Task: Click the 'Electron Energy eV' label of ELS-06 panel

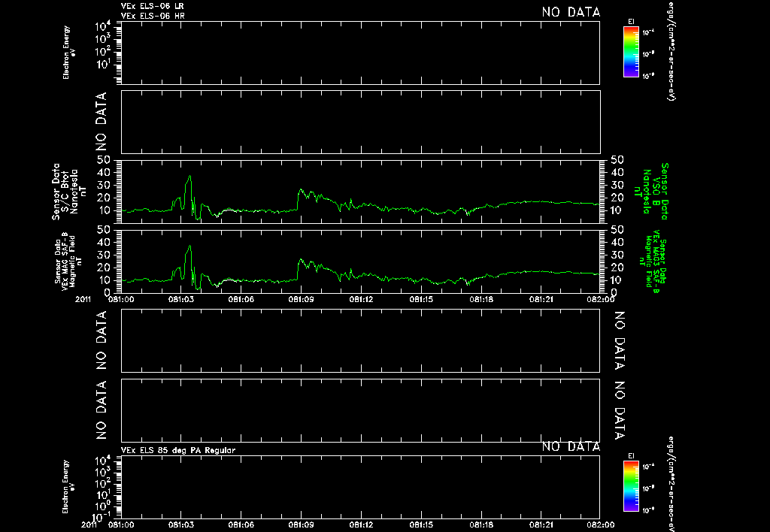Action: click(68, 53)
